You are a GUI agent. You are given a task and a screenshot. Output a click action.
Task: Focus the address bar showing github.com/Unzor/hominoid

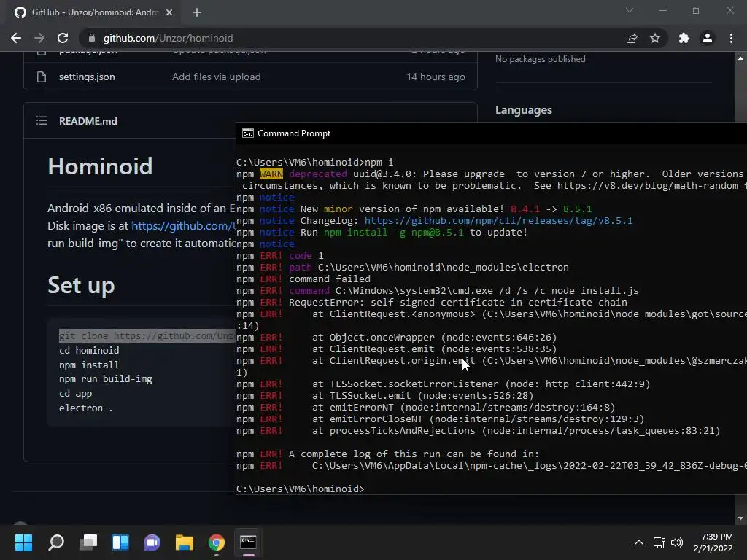[352, 38]
